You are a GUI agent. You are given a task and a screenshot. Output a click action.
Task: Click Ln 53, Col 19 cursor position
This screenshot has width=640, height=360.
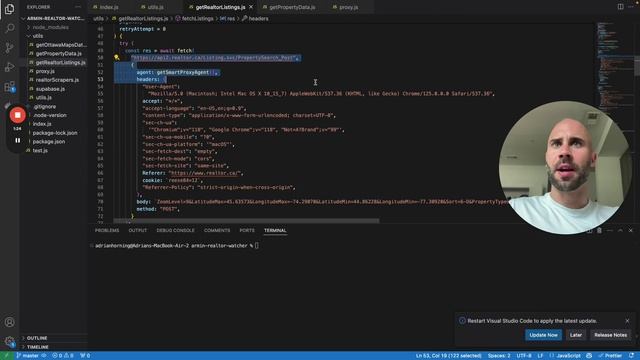pos(449,356)
